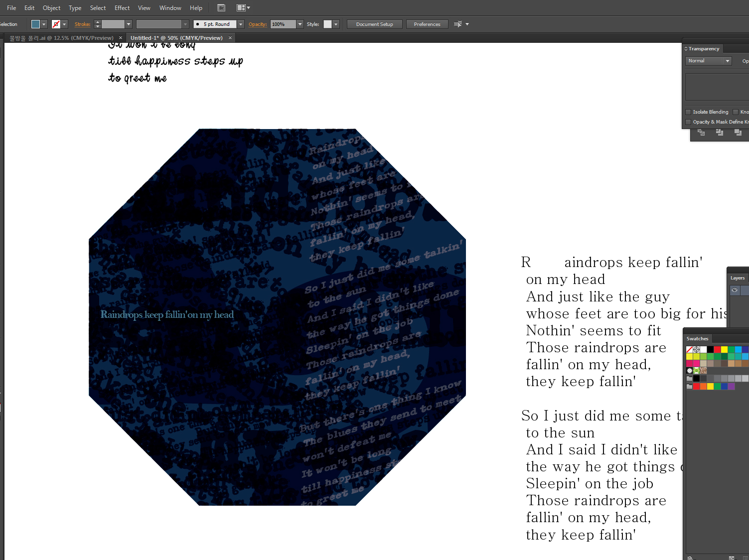Open the View menu
Viewport: 749px width, 560px height.
(x=144, y=7)
